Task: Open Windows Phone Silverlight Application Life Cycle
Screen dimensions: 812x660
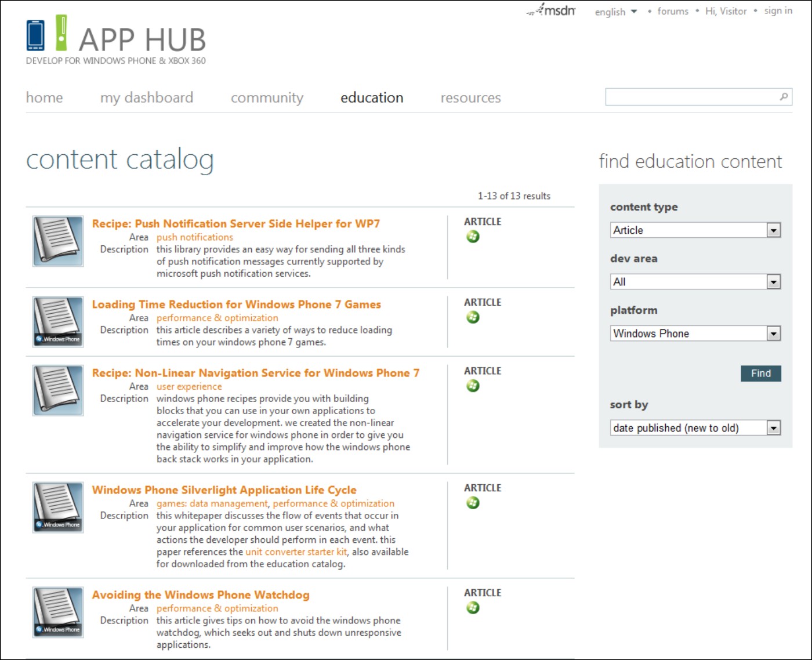Action: [x=224, y=490]
